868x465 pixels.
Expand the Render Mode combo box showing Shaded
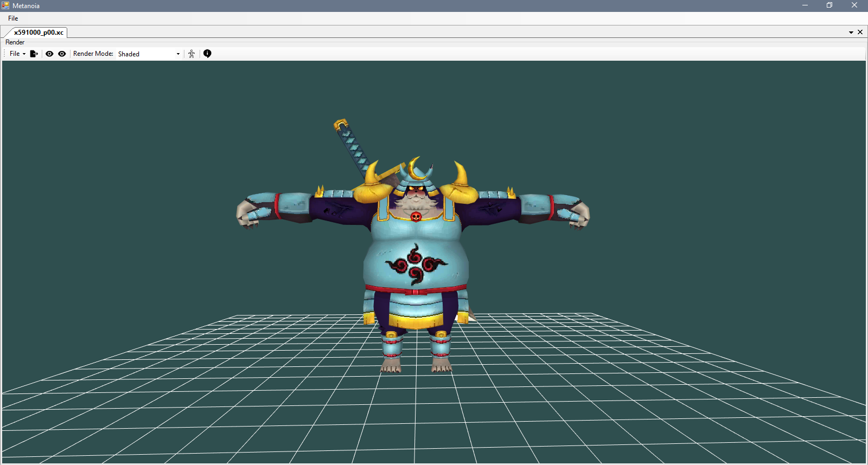click(149, 54)
